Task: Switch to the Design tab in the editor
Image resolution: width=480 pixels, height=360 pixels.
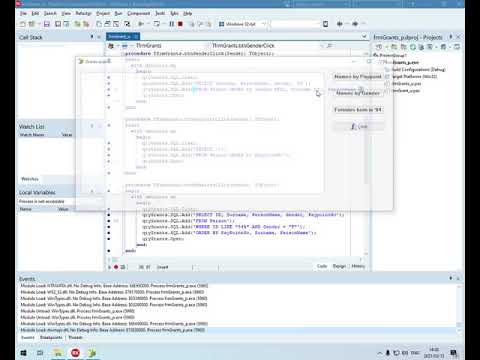Action: pos(339,266)
